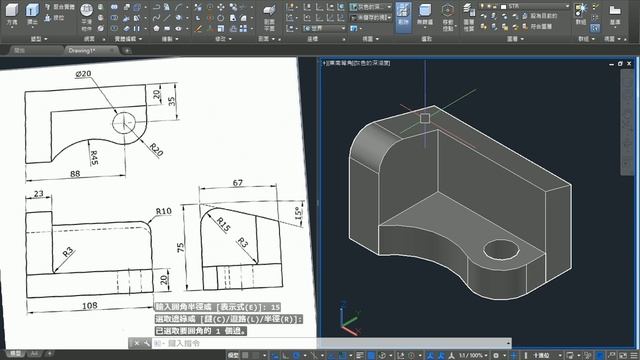
Task: Choose the 按拉 presspull tool
Action: point(54,18)
